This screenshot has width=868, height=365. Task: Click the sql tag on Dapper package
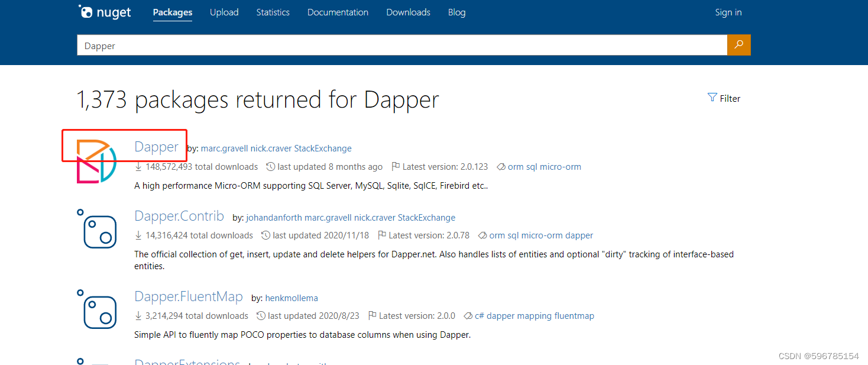tap(531, 167)
